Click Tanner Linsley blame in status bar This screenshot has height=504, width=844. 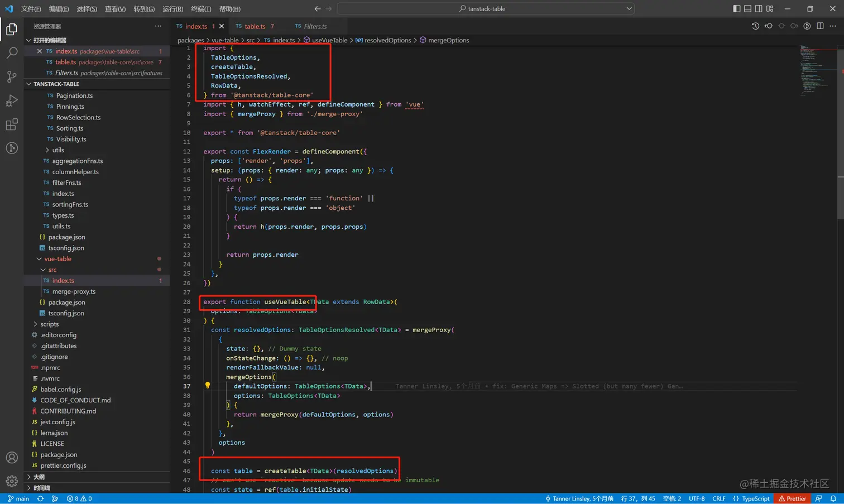point(579,498)
